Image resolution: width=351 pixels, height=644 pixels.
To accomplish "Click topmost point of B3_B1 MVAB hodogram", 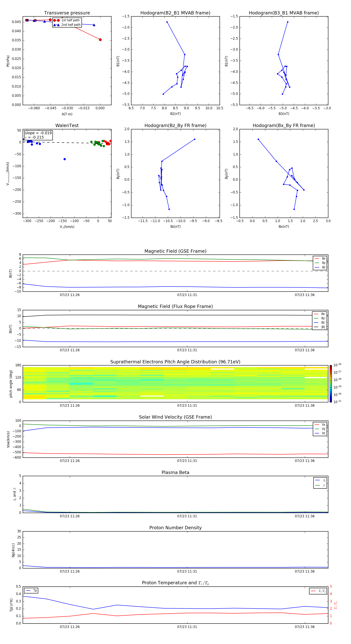I will (288, 22).
